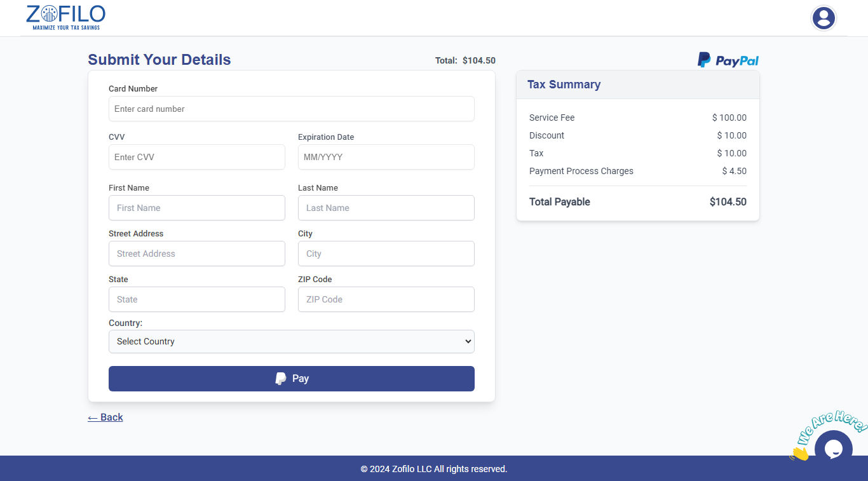Click the Zofilo logo
The image size is (868, 481).
(65, 17)
